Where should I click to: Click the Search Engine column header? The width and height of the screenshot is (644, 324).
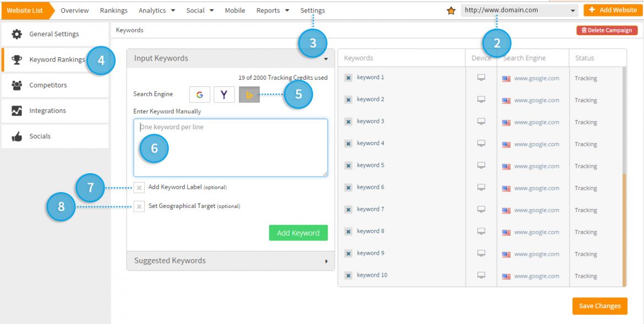(x=525, y=58)
